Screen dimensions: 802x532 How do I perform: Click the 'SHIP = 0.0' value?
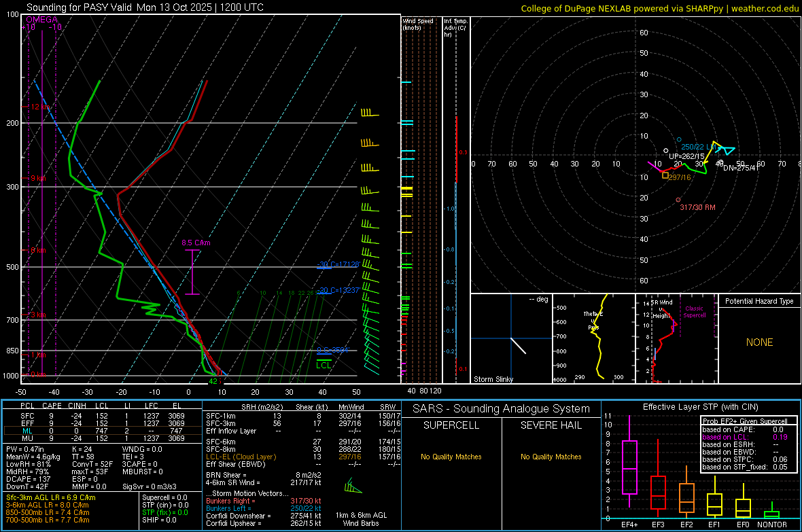coord(159,520)
